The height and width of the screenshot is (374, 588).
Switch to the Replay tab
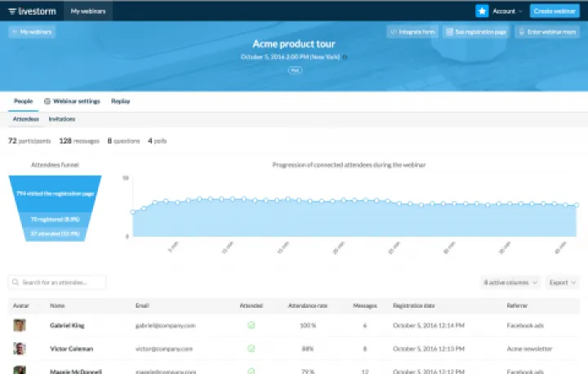click(121, 101)
